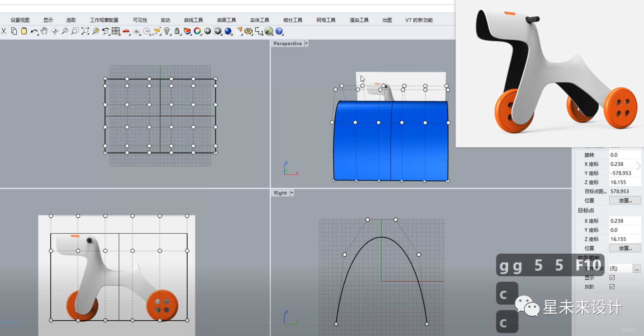The width and height of the screenshot is (644, 336).
Task: Open the 设置视图 toolbar tab
Action: (20, 20)
